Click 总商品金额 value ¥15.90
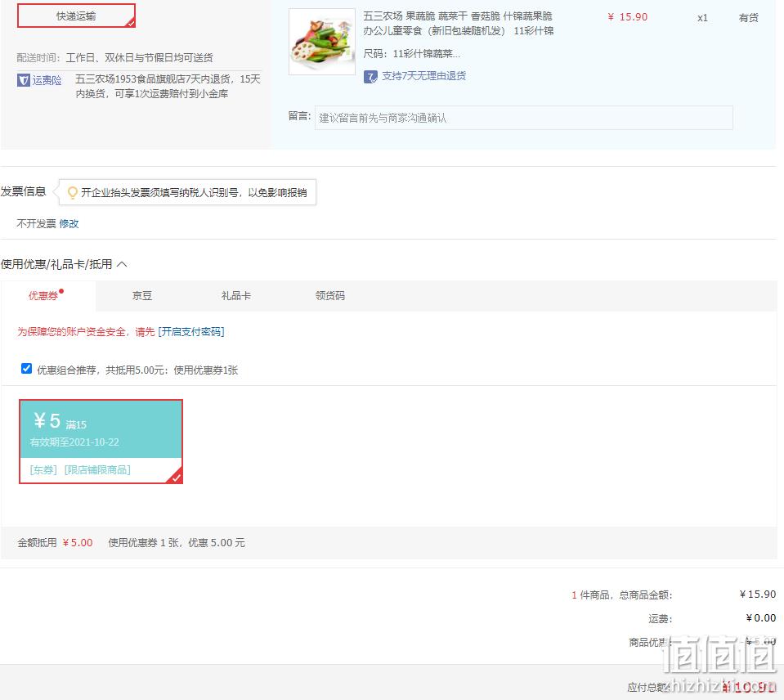This screenshot has height=700, width=784. pyautogui.click(x=758, y=594)
